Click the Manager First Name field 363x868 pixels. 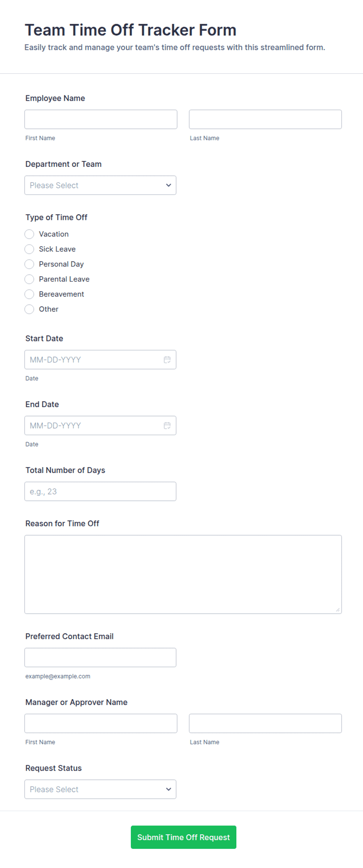pyautogui.click(x=101, y=723)
